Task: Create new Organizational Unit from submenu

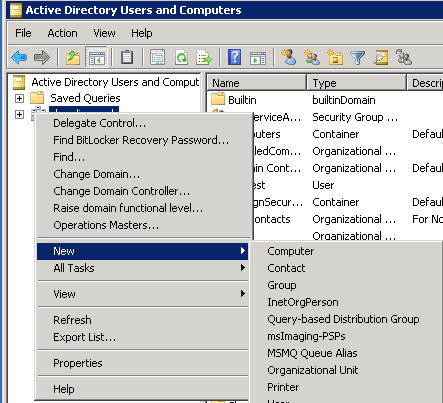Action: pyautogui.click(x=346, y=370)
